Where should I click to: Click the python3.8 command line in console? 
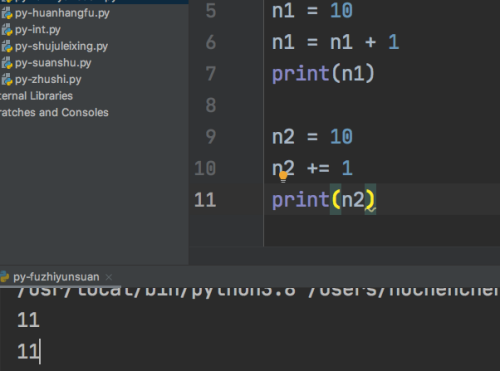(257, 292)
